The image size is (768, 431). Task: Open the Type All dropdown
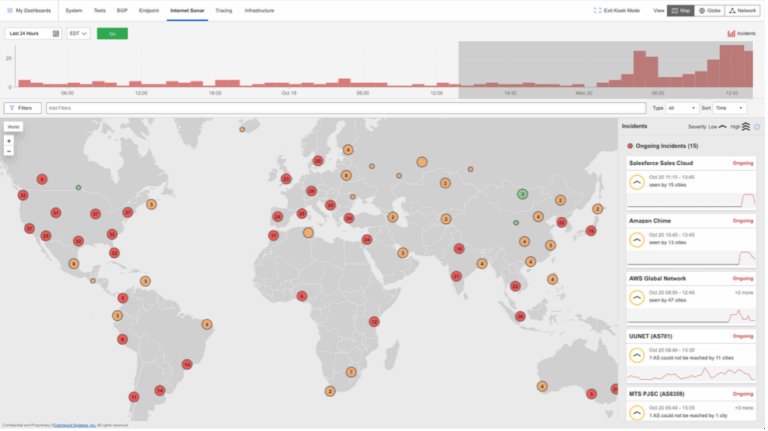(681, 108)
